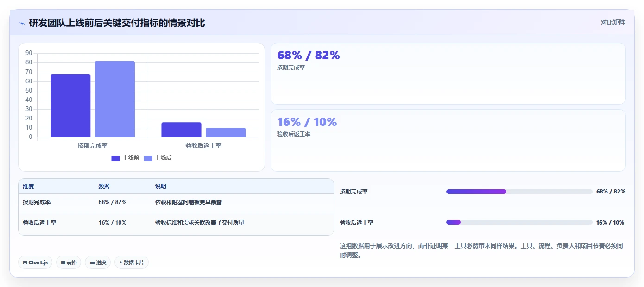644x287 pixels.
Task: Click the 68% / 82% progress value
Action: point(611,192)
